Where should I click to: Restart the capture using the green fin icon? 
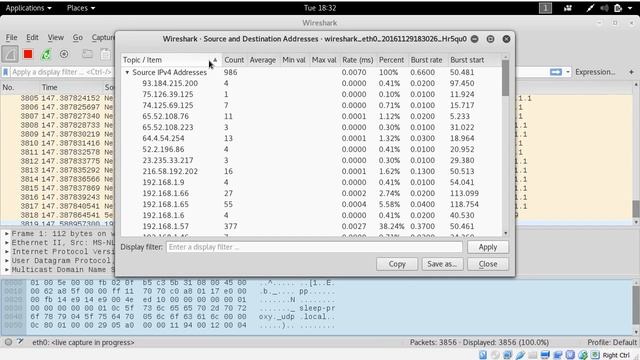click(46, 54)
